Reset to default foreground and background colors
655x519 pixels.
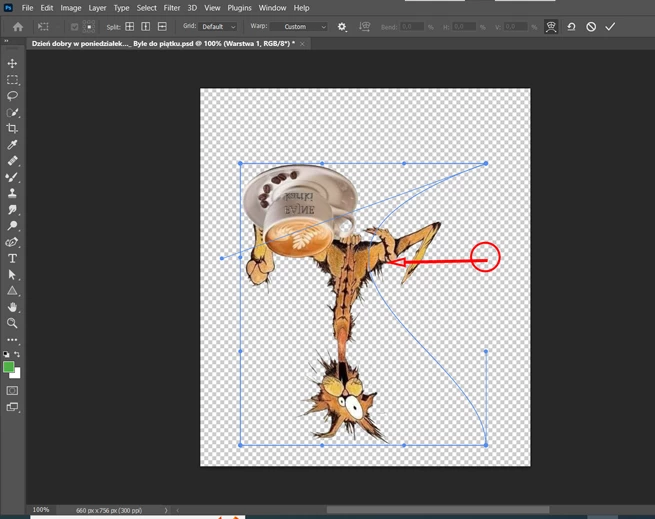[6, 354]
